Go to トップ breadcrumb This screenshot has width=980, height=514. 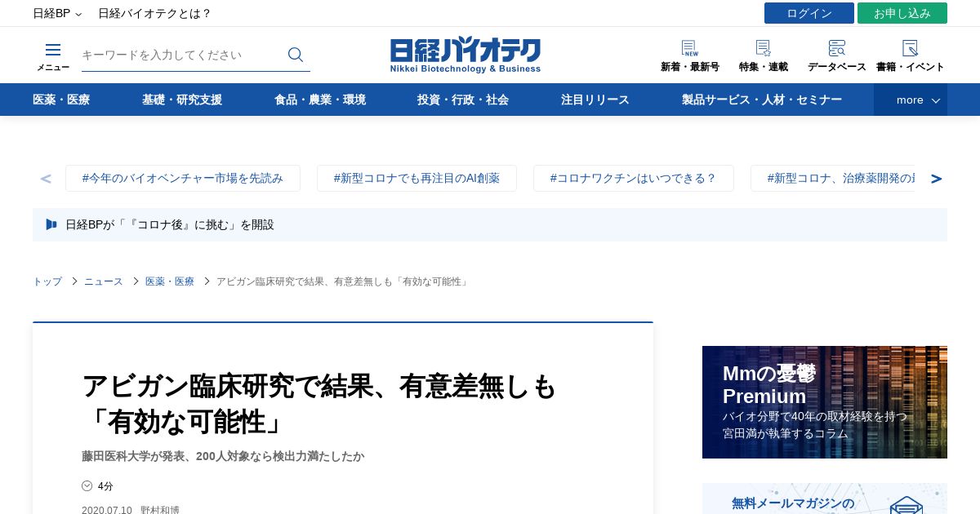(47, 281)
